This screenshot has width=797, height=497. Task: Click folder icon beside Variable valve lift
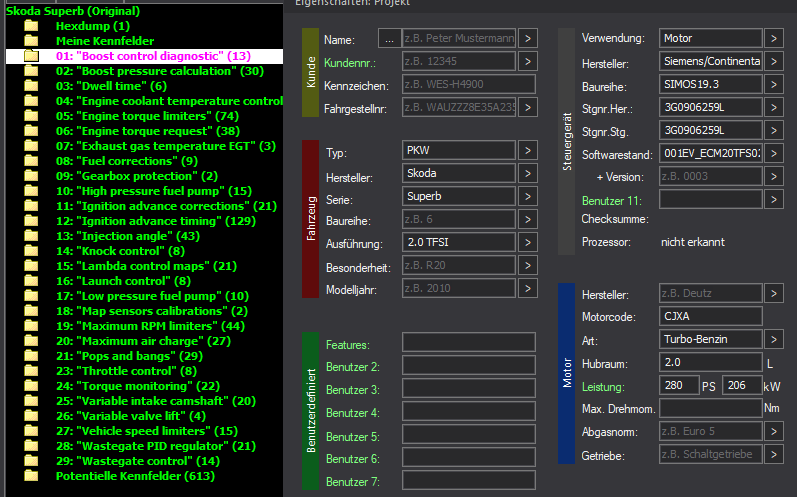pos(31,416)
